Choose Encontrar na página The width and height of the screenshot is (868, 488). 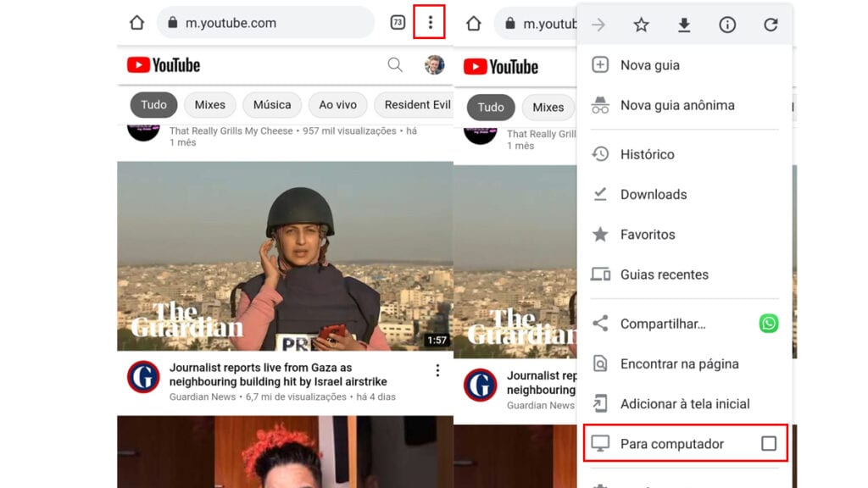684,364
